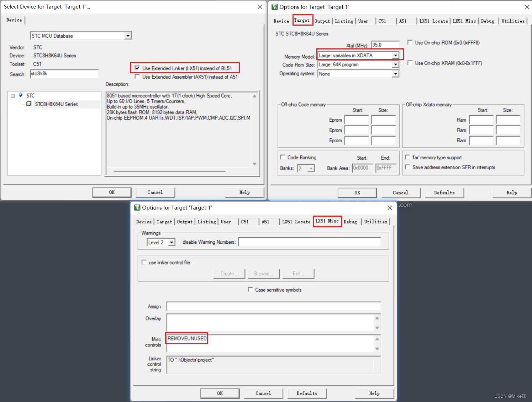This screenshot has height=402, width=532.
Task: Click Description scrollbar up arrow
Action: coord(254,96)
